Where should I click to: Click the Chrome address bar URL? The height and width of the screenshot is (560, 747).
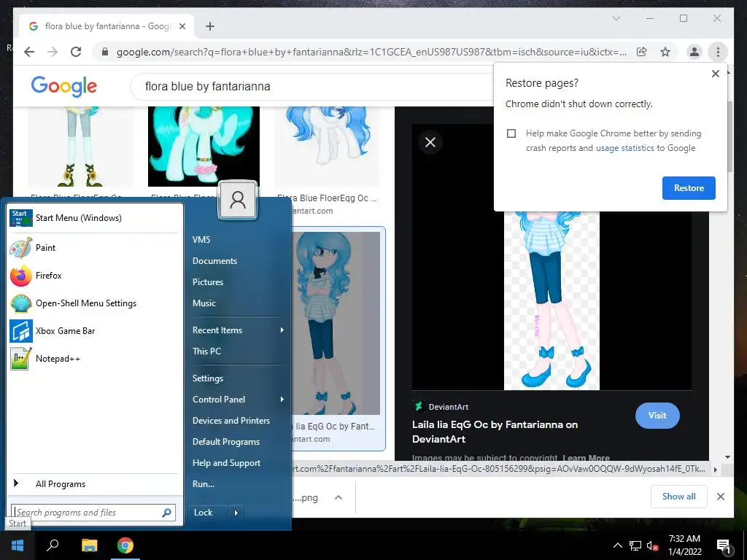pos(371,52)
